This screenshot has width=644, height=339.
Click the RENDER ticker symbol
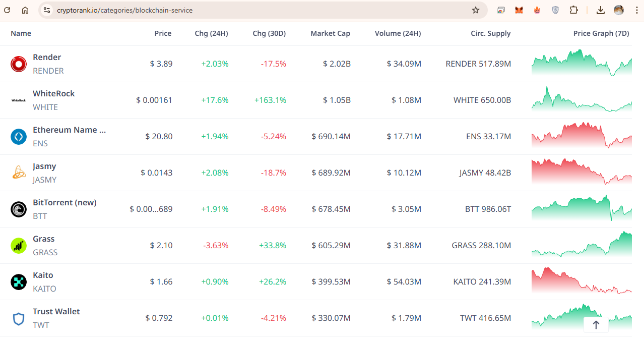click(x=48, y=71)
